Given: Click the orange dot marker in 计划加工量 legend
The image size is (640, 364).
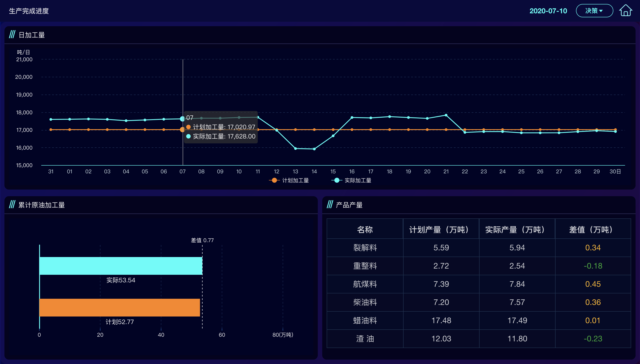Looking at the screenshot, I should [274, 180].
